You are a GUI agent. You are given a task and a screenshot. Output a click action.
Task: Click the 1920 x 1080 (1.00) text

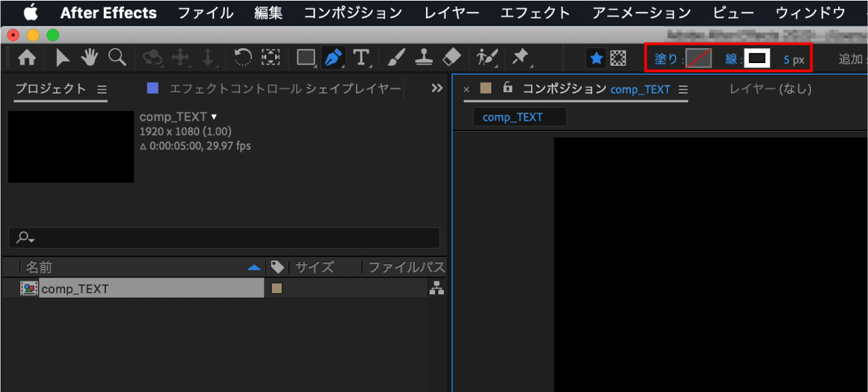pos(185,132)
